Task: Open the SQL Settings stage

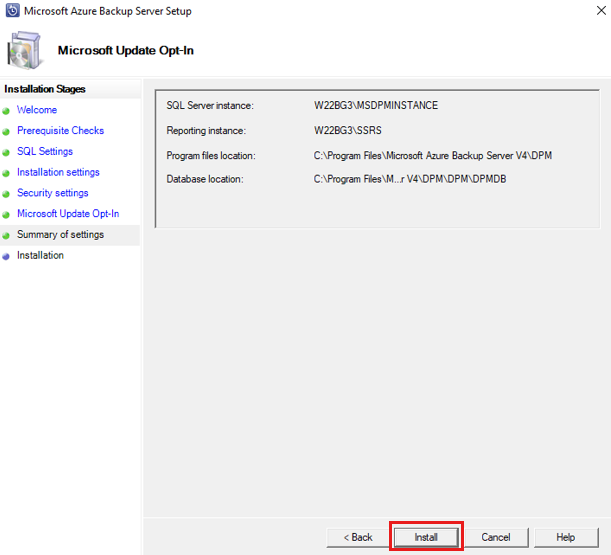Action: (x=45, y=151)
